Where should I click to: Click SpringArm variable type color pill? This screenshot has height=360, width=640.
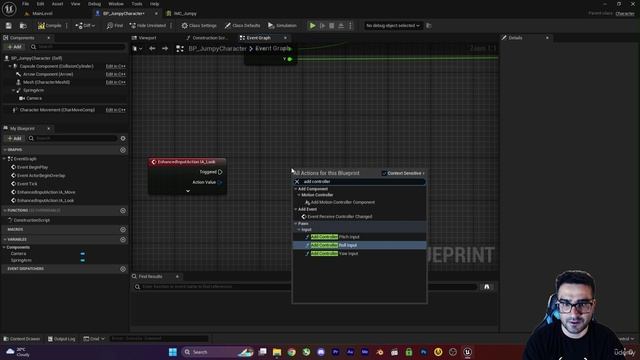tap(82, 260)
